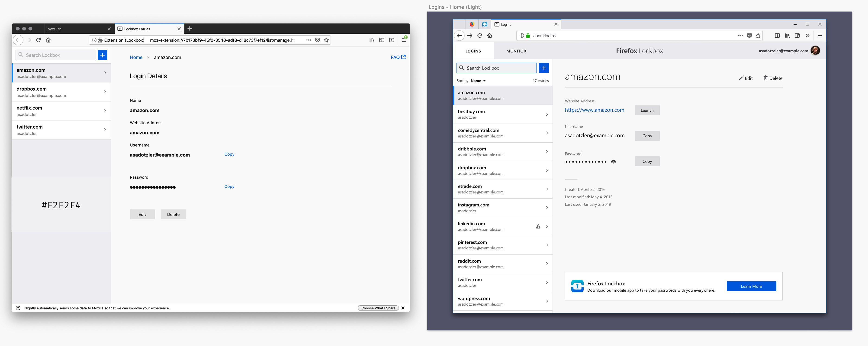Expand bestbuy.com entry chevron

coord(547,114)
